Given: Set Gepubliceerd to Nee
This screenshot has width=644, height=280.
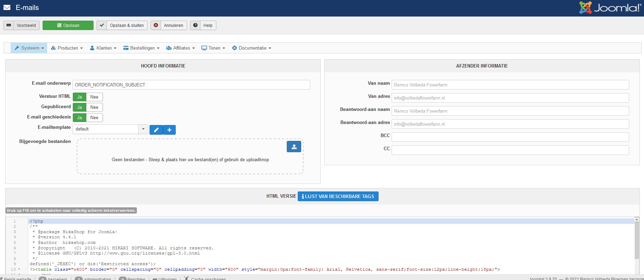Looking at the screenshot, I should coord(94,107).
